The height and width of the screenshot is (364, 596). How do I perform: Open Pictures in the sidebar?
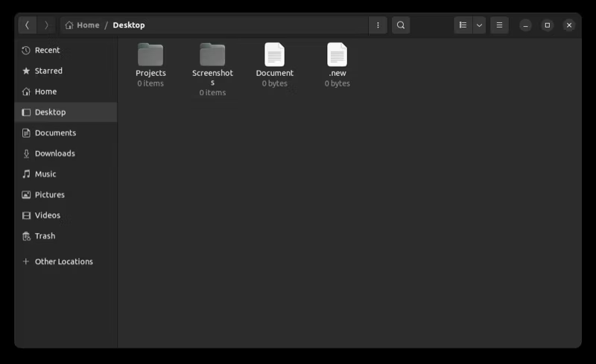[66, 194]
